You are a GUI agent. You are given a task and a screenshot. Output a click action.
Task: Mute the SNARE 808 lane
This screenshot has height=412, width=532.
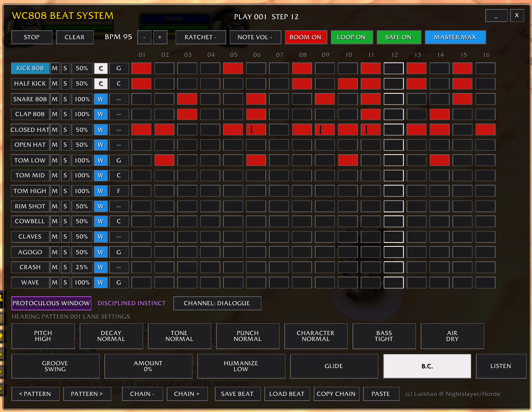point(55,99)
